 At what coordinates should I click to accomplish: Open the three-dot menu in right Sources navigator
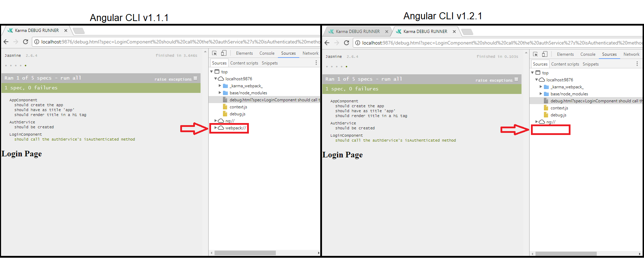[637, 64]
